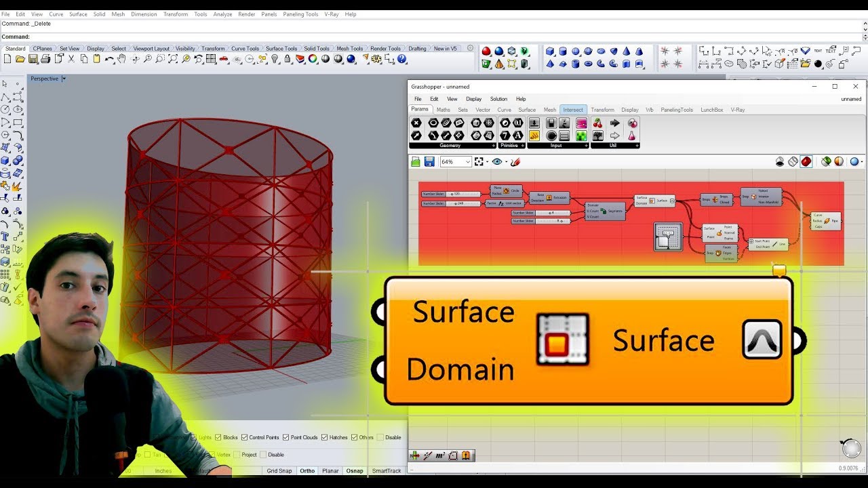Open the Solution menu in Grasshopper

point(498,99)
